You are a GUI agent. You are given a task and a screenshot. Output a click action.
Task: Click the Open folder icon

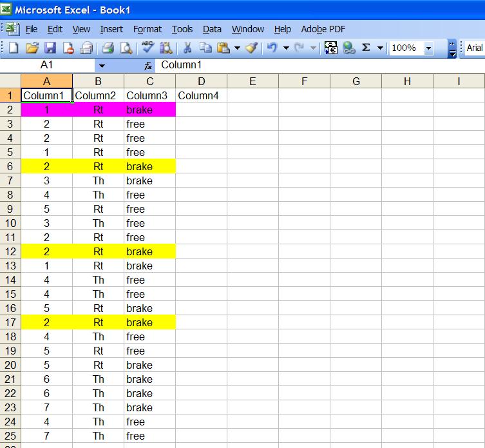tap(32, 48)
